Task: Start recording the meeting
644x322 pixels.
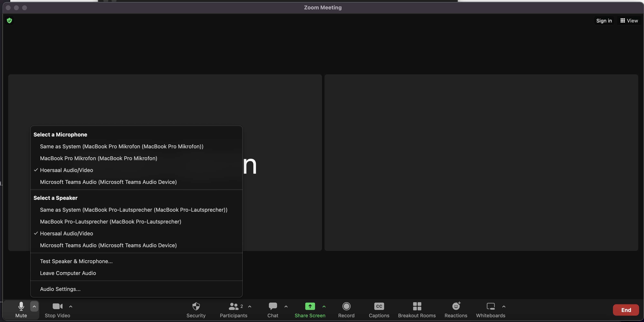Action: (346, 310)
